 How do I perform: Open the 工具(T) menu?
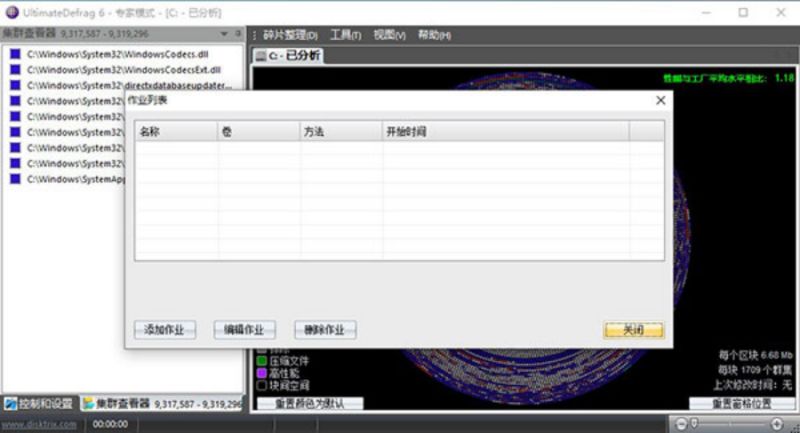[345, 35]
